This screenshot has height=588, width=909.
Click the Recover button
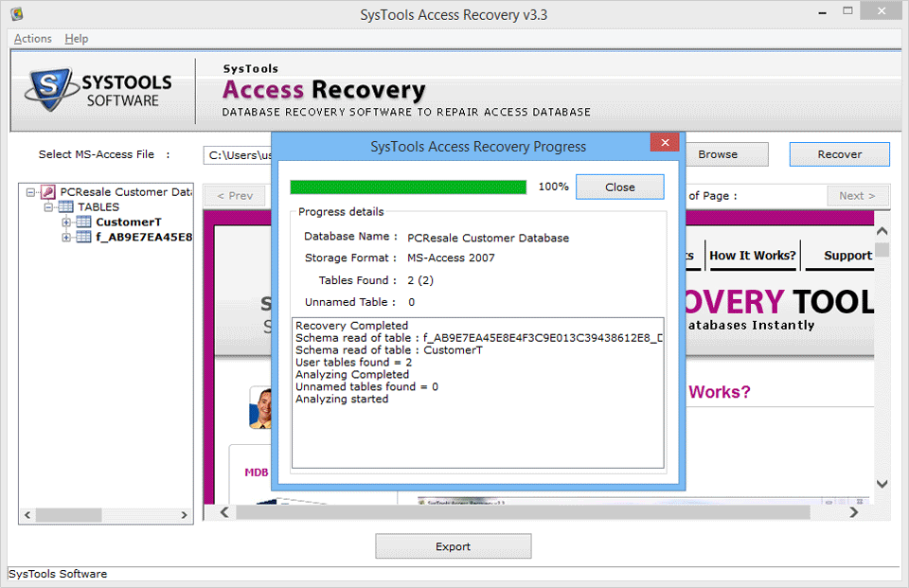click(840, 155)
